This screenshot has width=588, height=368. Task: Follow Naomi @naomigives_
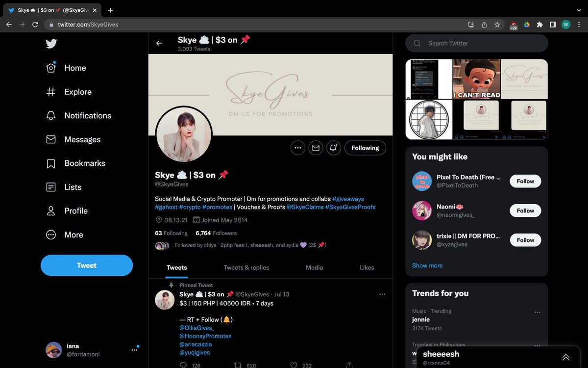pos(525,210)
